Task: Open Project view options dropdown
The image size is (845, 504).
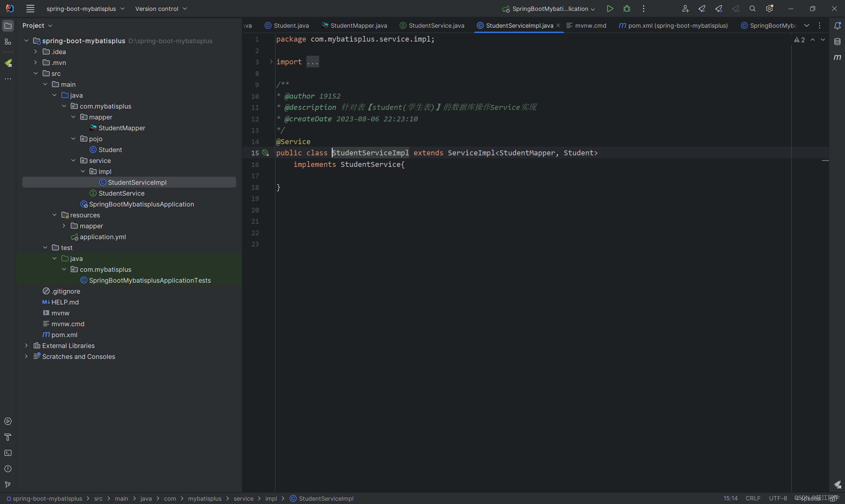Action: (x=50, y=26)
